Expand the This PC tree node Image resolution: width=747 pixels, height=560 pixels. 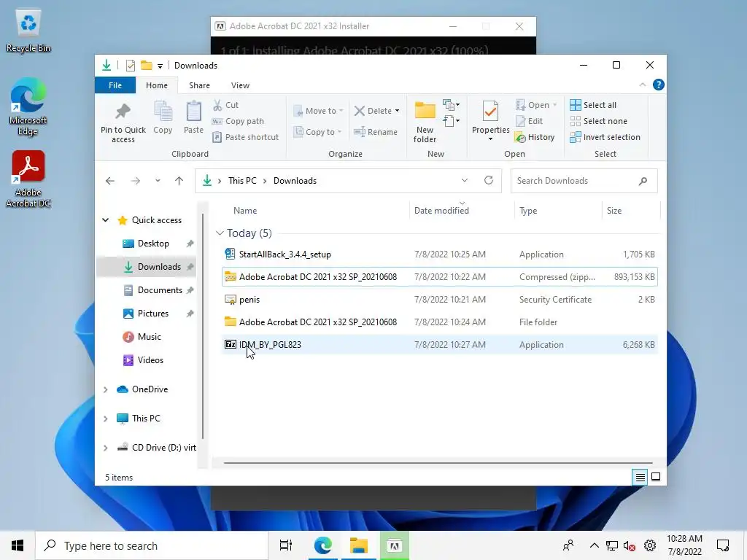[105, 419]
